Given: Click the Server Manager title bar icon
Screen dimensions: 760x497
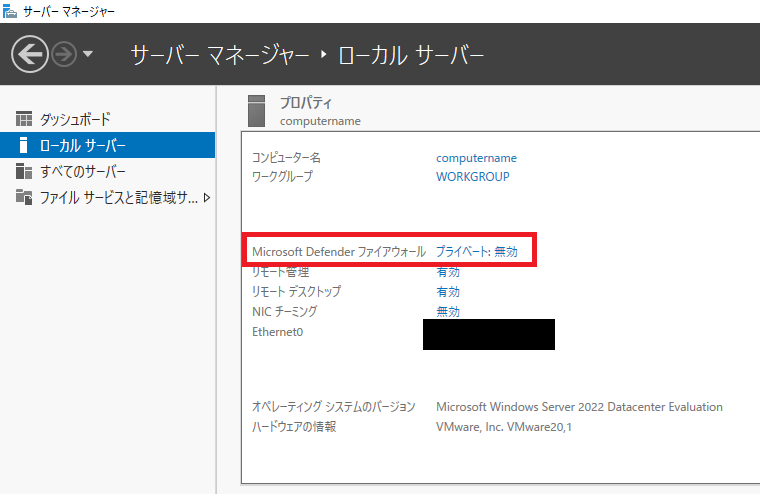Looking at the screenshot, I should pos(10,11).
